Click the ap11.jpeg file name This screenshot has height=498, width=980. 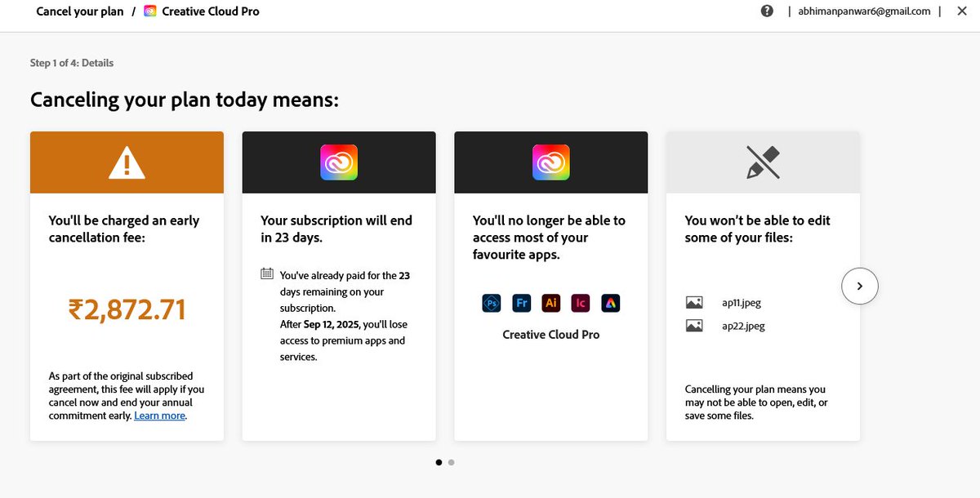pos(742,303)
